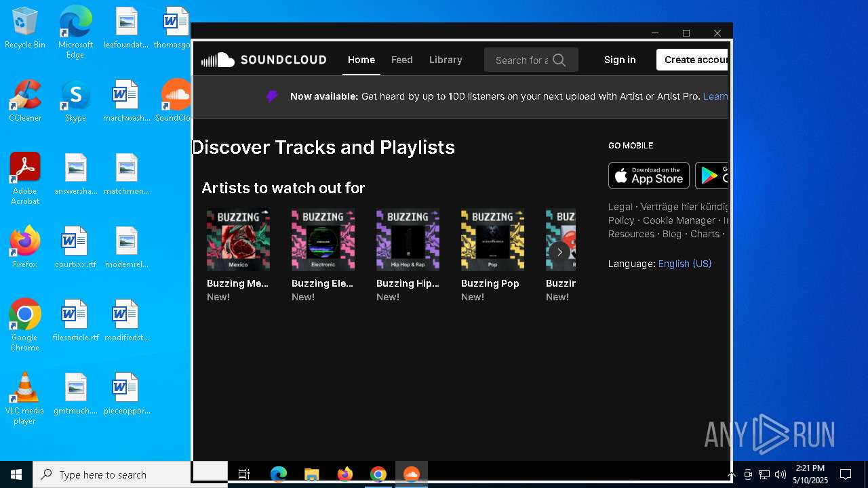This screenshot has width=868, height=488.
Task: Open the filesarticle.rtf desktop file
Action: click(x=75, y=321)
